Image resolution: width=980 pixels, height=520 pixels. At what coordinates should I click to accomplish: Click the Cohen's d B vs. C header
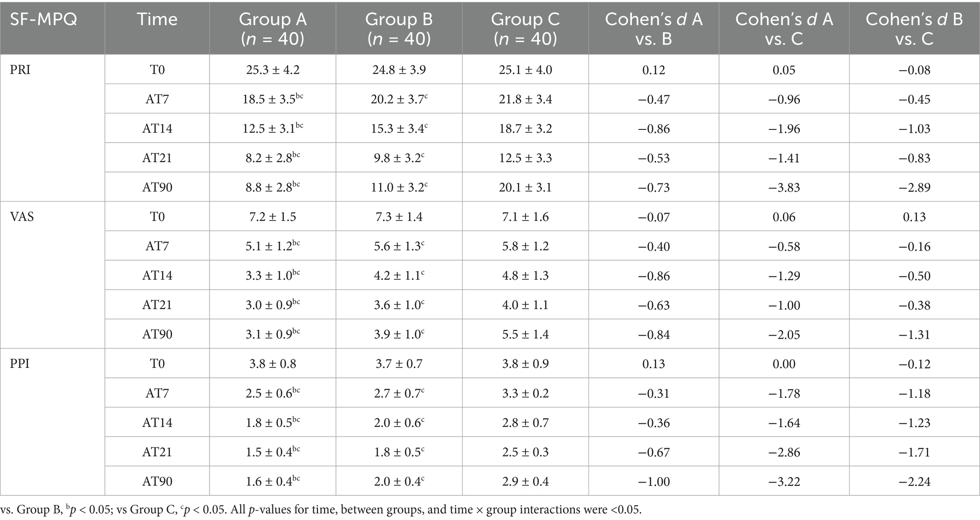[914, 28]
